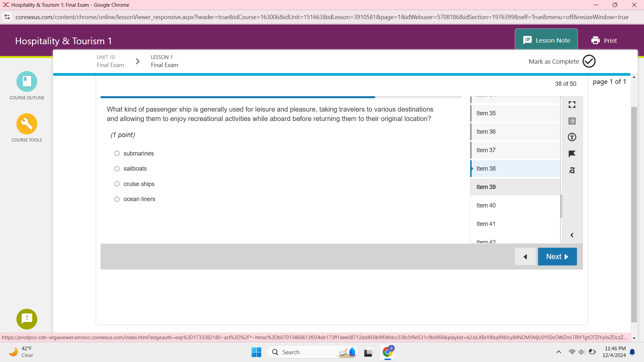This screenshot has width=644, height=362.
Task: Toggle the answer eliminator strikethrough tool
Action: coord(572,170)
